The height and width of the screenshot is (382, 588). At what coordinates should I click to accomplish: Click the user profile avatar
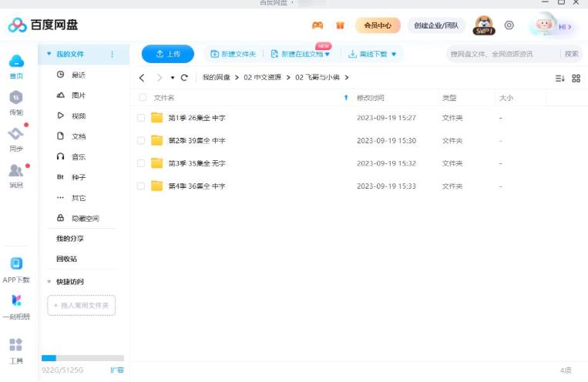543,25
